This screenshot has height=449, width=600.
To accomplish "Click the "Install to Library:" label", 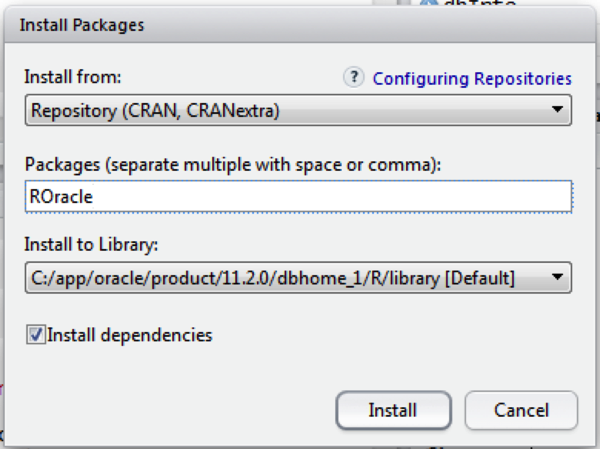I will (x=91, y=244).
